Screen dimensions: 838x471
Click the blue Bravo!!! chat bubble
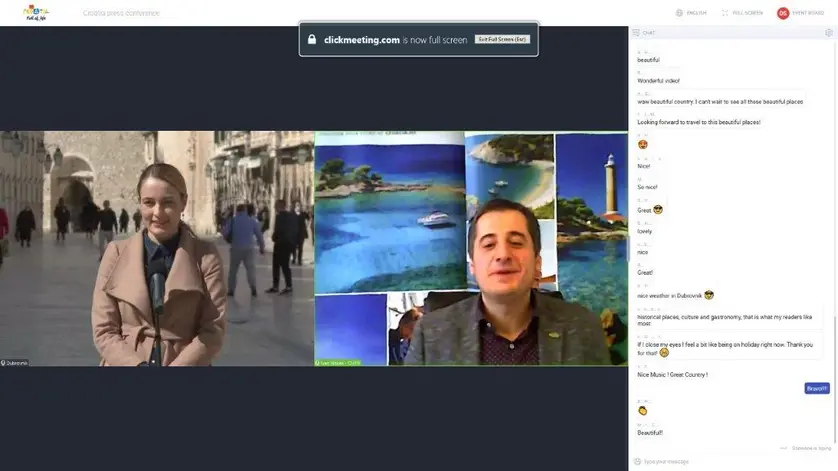(816, 388)
